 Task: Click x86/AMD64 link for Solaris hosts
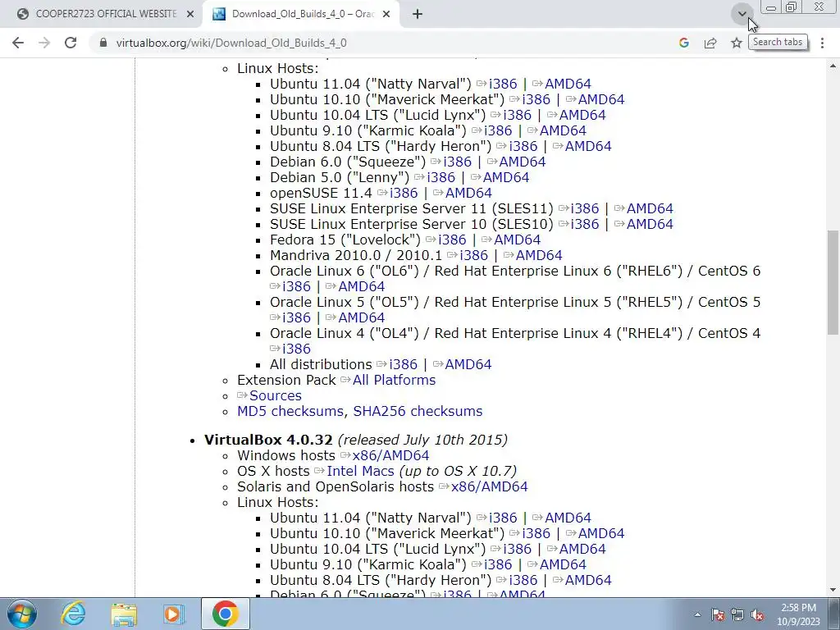coord(489,486)
